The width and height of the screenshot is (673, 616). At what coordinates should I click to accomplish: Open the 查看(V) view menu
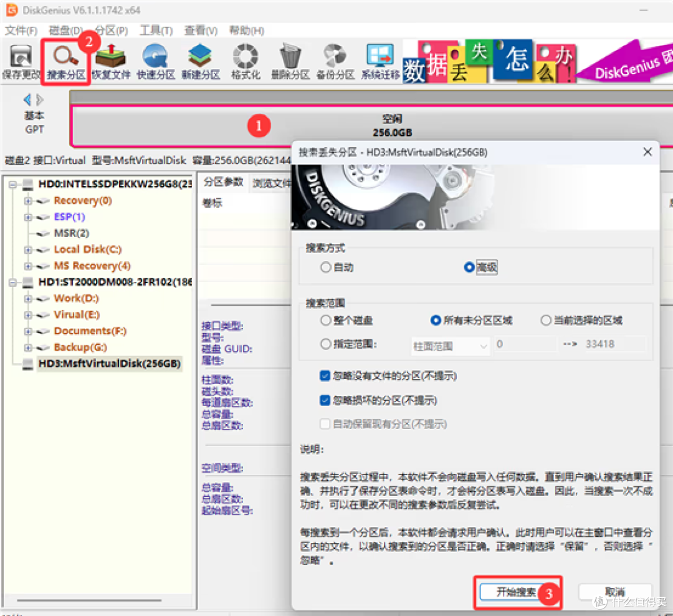(201, 31)
